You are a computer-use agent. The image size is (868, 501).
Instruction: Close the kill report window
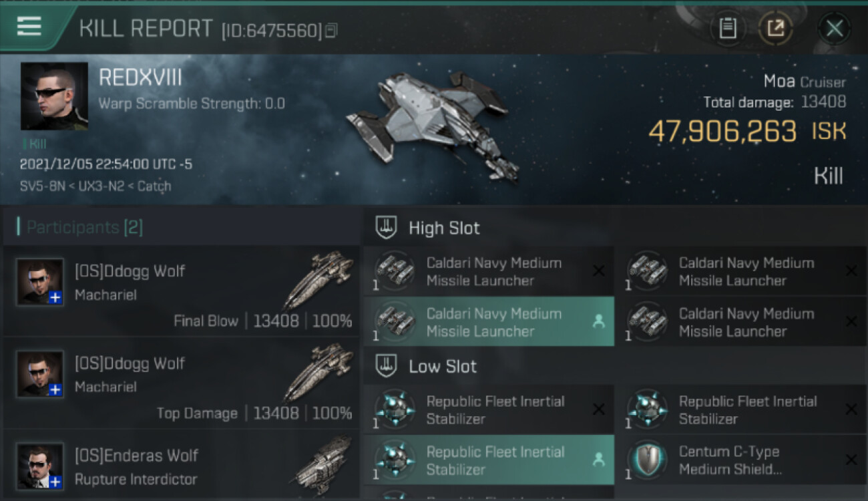coord(834,29)
